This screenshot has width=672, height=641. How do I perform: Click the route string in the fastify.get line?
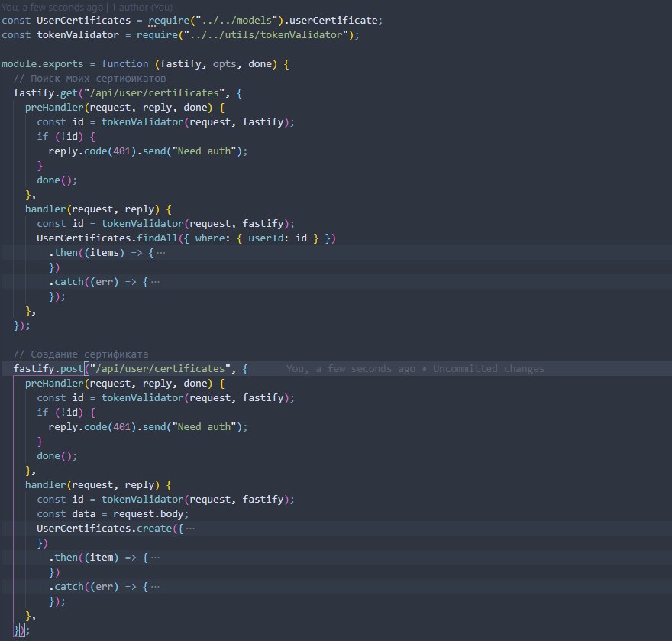(x=154, y=93)
